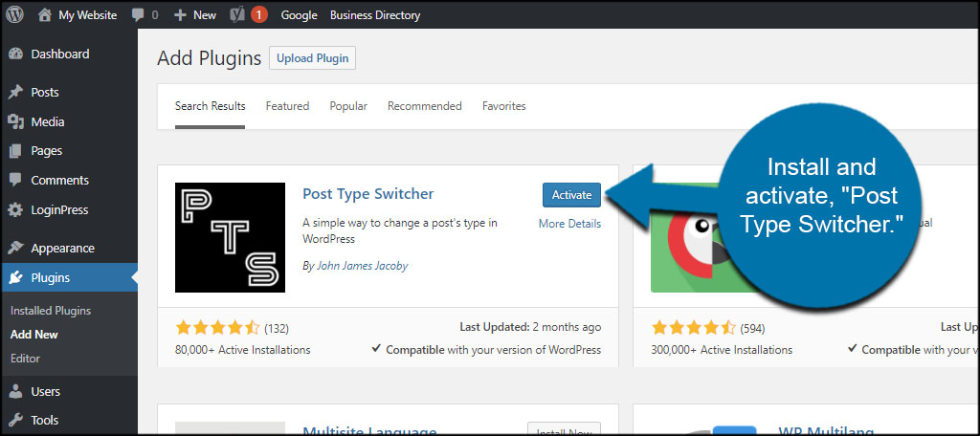Click My Website in admin bar
This screenshot has height=436, width=980.
(87, 15)
